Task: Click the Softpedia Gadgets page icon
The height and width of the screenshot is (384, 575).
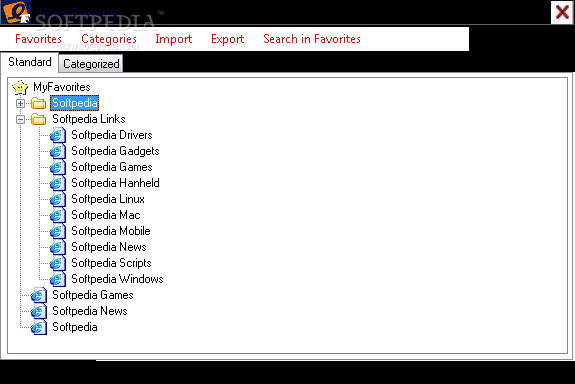Action: coord(58,151)
